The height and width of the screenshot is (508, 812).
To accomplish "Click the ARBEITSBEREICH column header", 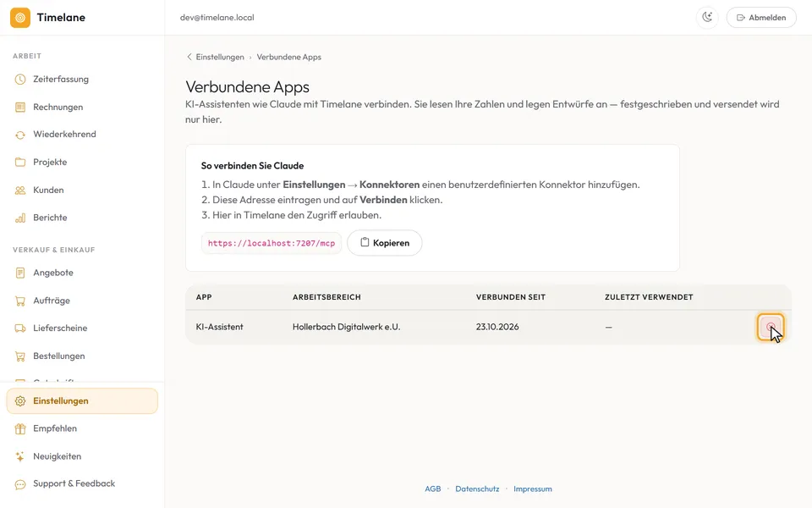I will pyautogui.click(x=326, y=297).
